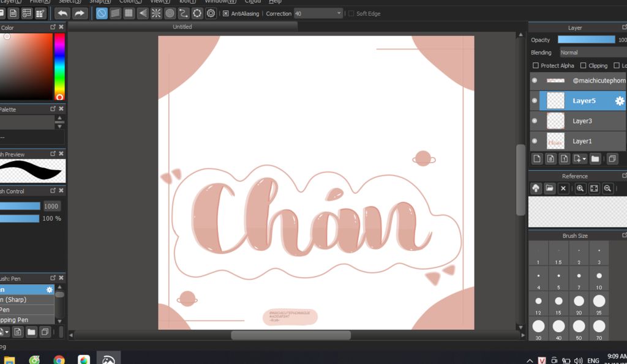
Task: Clear the reference image with X
Action: point(563,188)
